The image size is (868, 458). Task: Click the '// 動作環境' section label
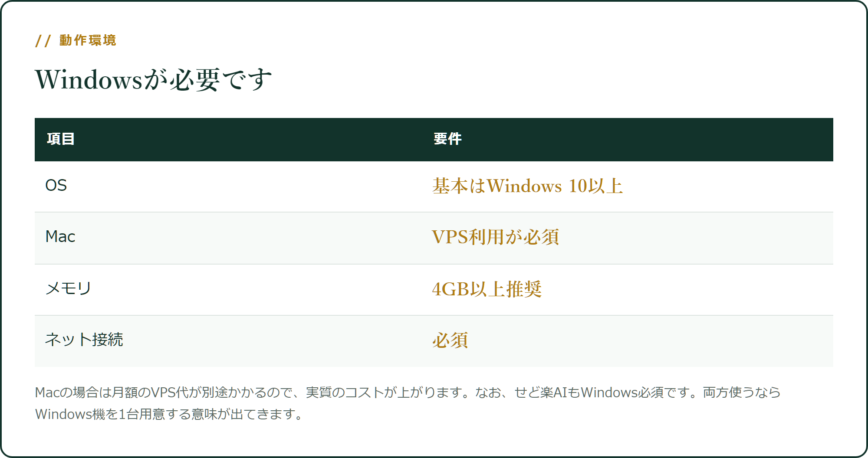coord(76,40)
